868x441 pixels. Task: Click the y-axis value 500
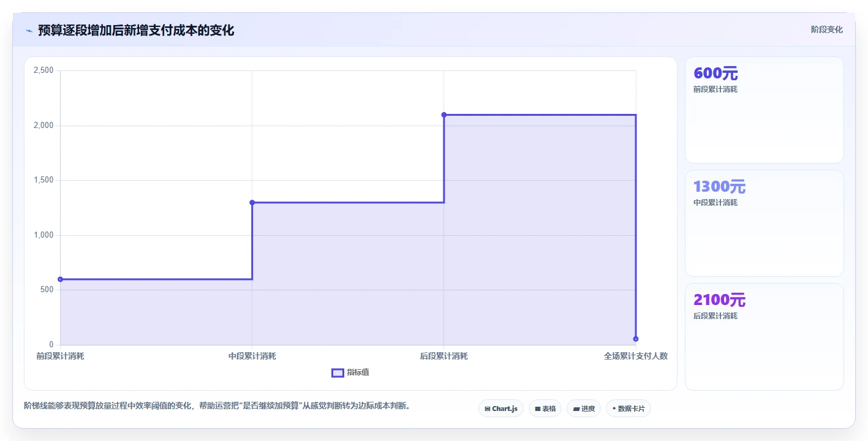47,290
